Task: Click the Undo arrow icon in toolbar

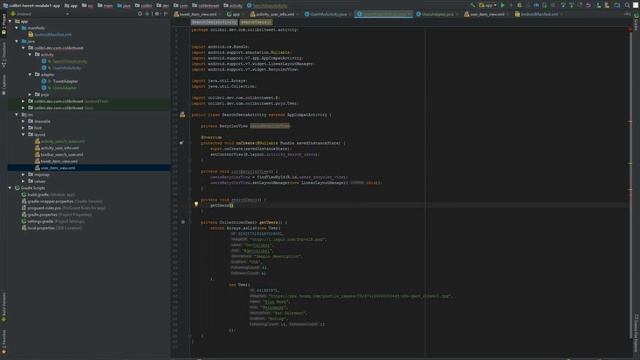Action: pos(588,5)
